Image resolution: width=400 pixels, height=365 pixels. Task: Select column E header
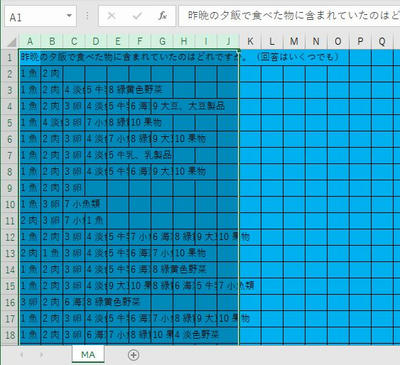(x=118, y=41)
